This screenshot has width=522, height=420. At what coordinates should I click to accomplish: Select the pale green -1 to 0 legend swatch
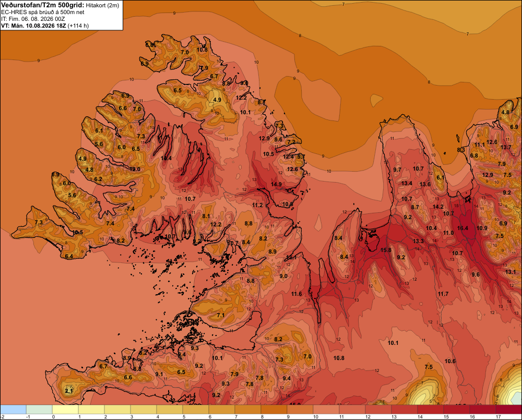click(x=39, y=410)
